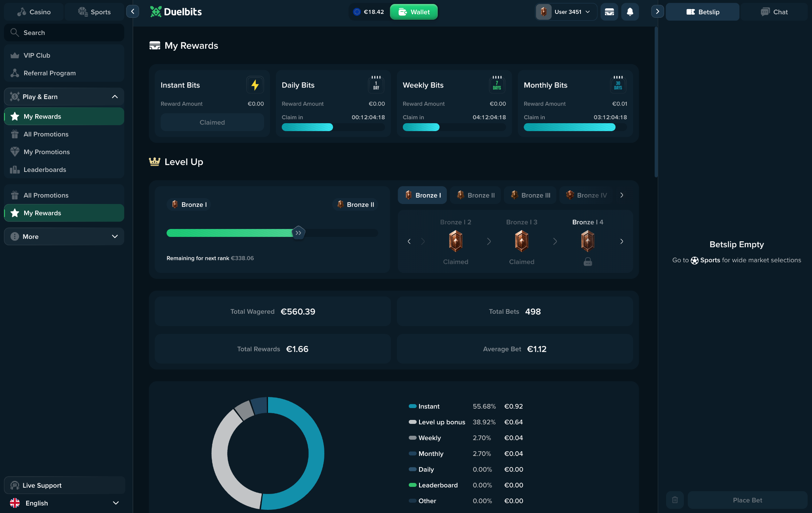Image resolution: width=812 pixels, height=513 pixels.
Task: Click the user avatar badge icon
Action: [x=544, y=12]
